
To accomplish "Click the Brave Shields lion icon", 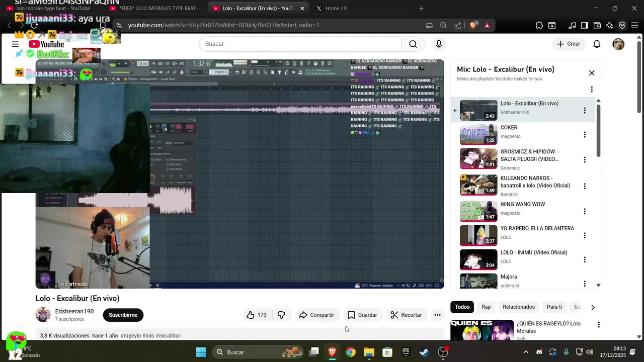I will tap(473, 25).
